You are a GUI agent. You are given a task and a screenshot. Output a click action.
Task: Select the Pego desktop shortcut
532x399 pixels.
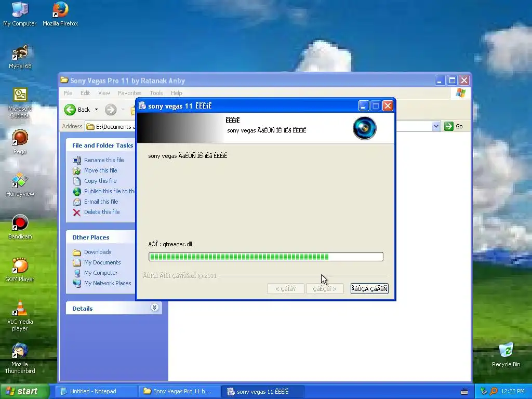tap(20, 142)
